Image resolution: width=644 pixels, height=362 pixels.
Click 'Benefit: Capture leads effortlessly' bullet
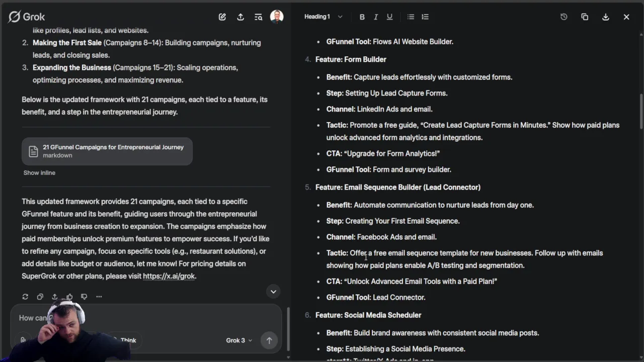419,77
